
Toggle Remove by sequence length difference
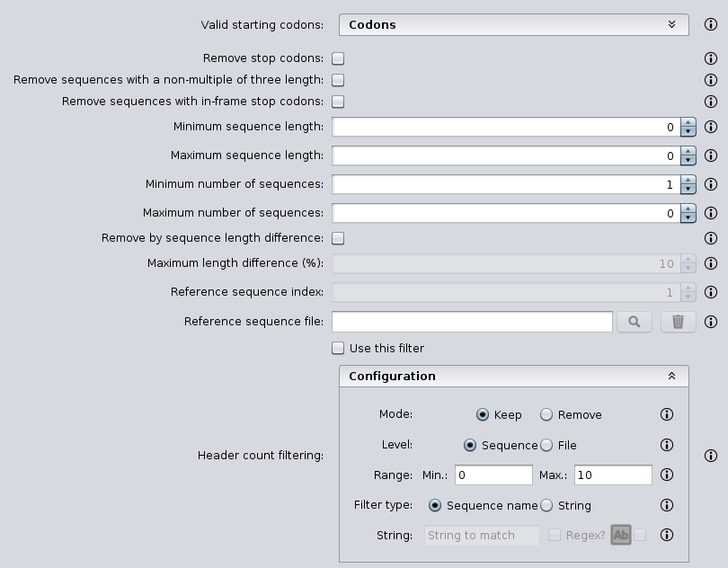338,238
